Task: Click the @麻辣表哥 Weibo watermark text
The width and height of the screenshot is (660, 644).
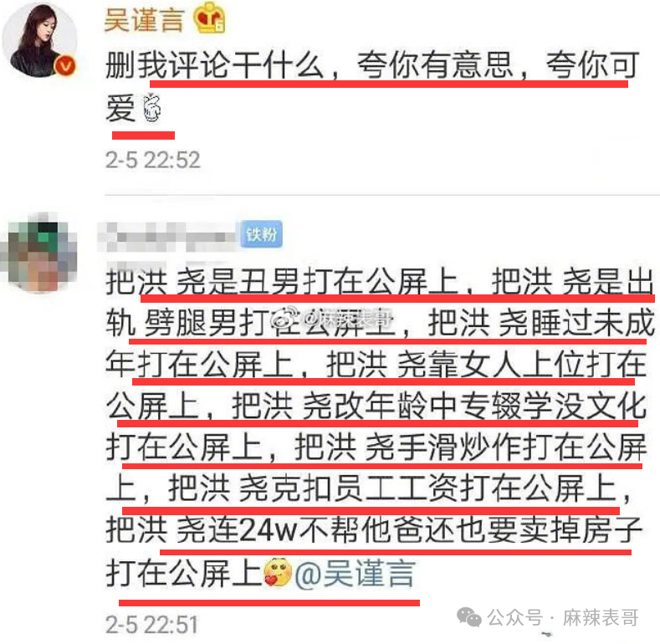Action: pyautogui.click(x=349, y=319)
